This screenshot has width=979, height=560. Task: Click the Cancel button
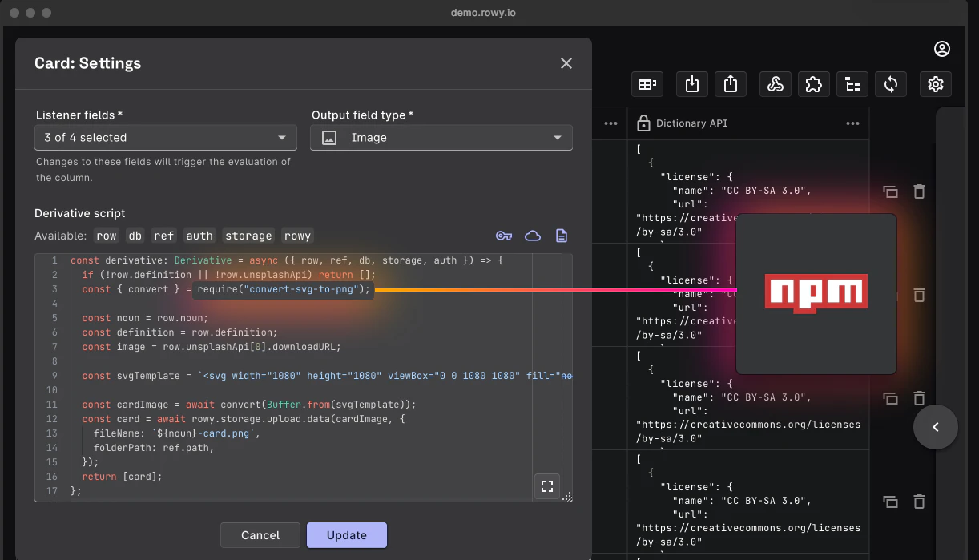coord(260,535)
